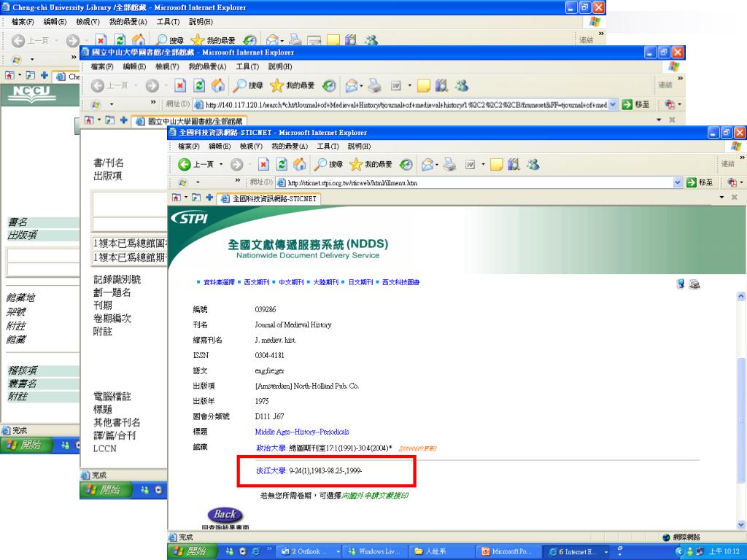The image size is (747, 560).
Task: Click the 西文科技圖書 navigation link
Action: click(x=400, y=282)
